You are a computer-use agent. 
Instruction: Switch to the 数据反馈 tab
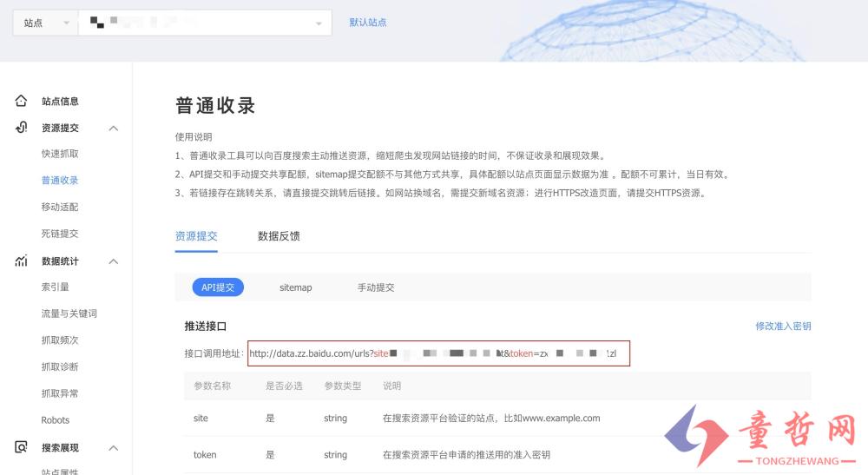279,236
